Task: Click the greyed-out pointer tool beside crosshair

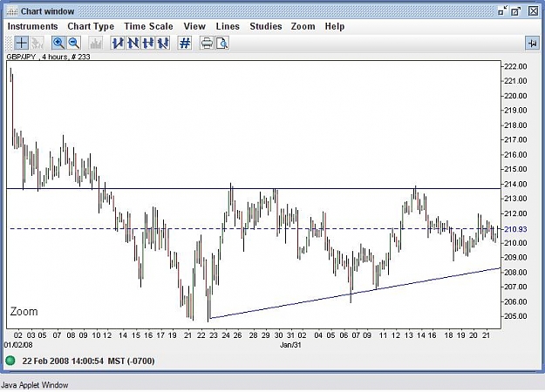Action: [x=37, y=43]
